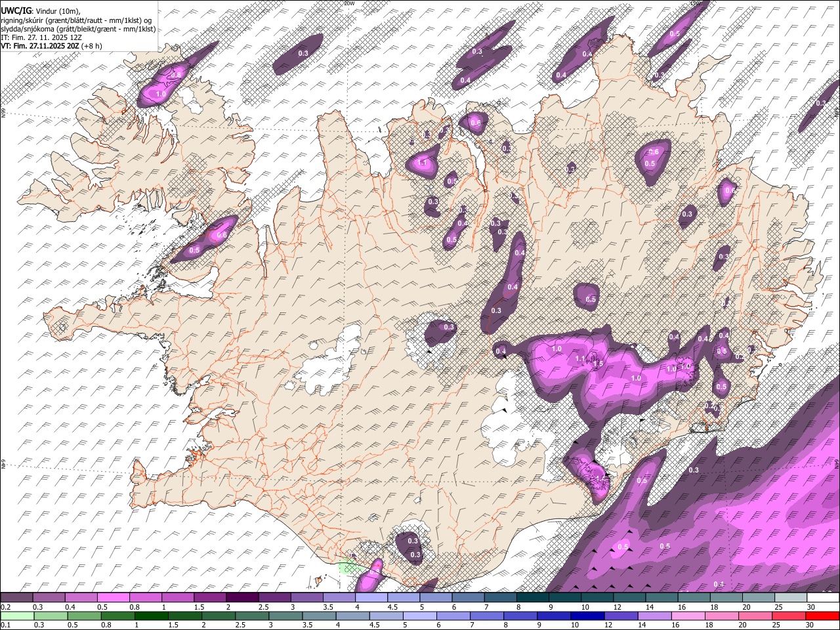Click the 'VT: Fim. 27.11.2025 20Z (+8 h)' line
The width and height of the screenshot is (840, 630).
pos(51,46)
